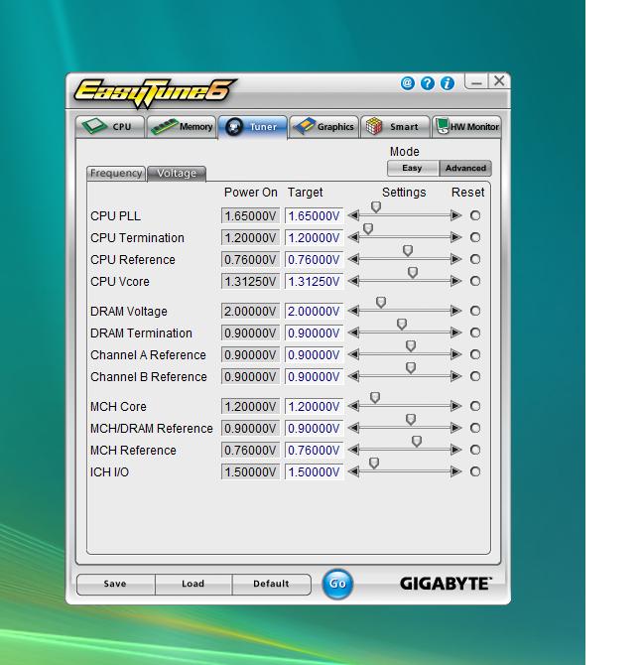644x665 pixels.
Task: Click the CPU PLL Target value field
Action: click(x=314, y=215)
